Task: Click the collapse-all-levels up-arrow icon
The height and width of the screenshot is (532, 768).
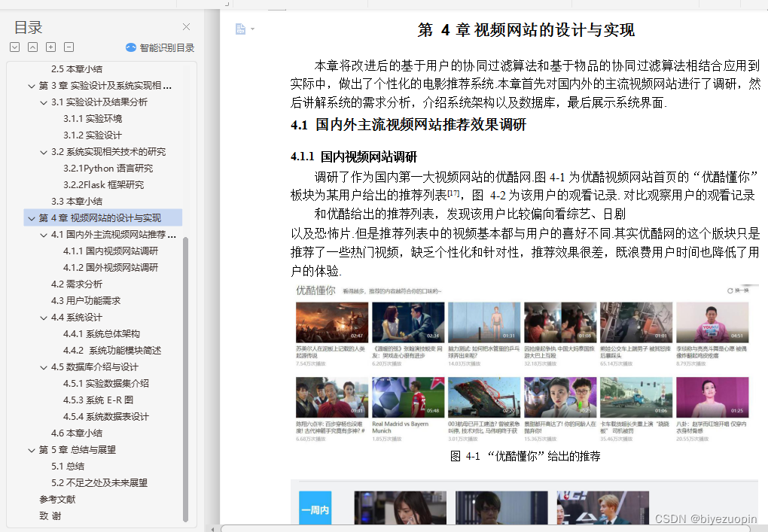Action: (33, 47)
